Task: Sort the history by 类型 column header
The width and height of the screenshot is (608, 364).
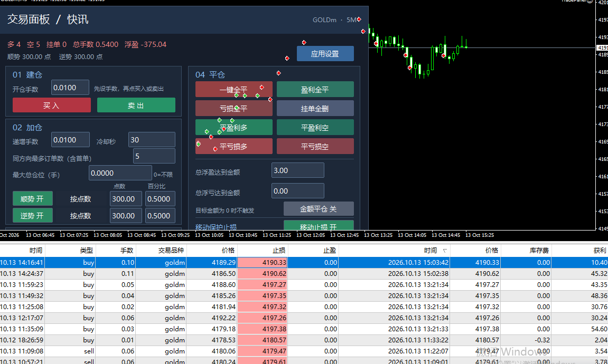Action: click(70, 251)
